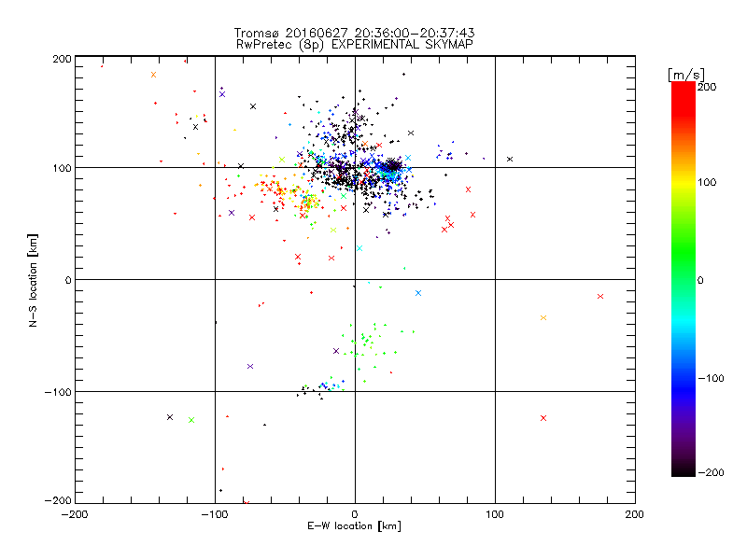Click the E-W axis tick label '100'

tap(495, 514)
